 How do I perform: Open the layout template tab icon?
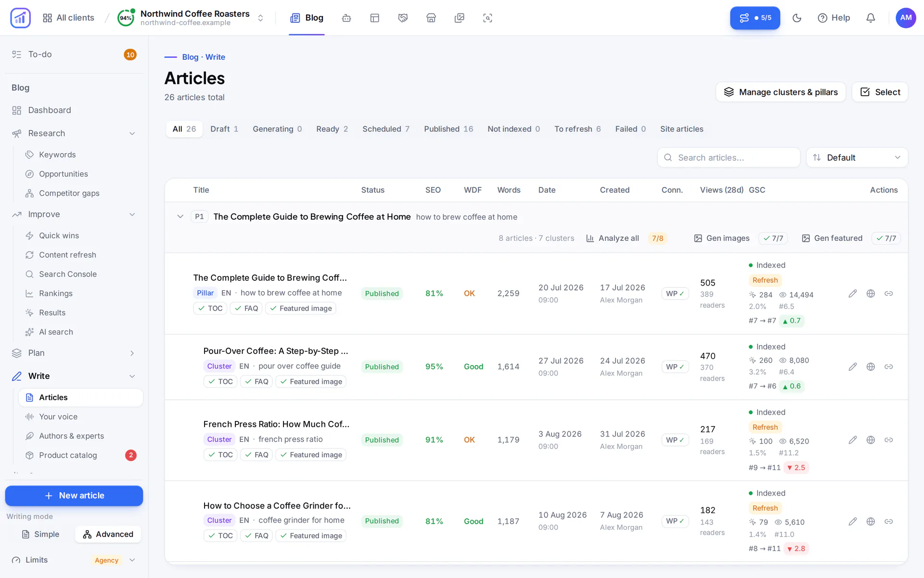pyautogui.click(x=375, y=18)
